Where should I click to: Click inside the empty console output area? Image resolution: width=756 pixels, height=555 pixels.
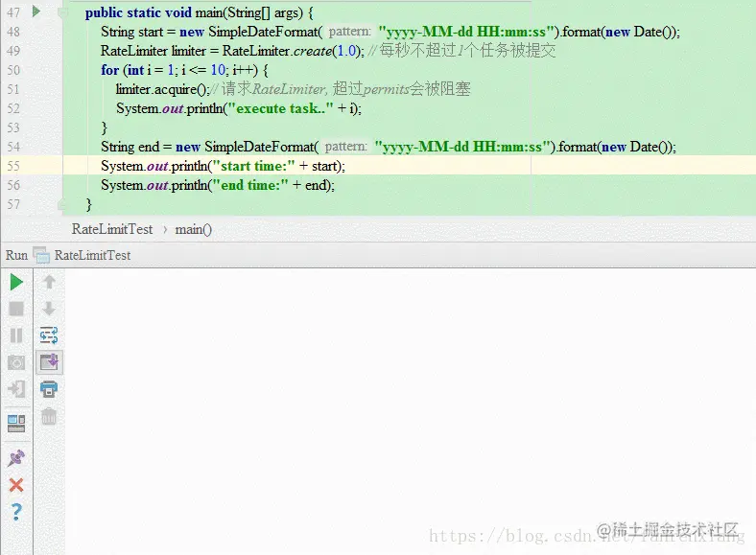tap(411, 411)
